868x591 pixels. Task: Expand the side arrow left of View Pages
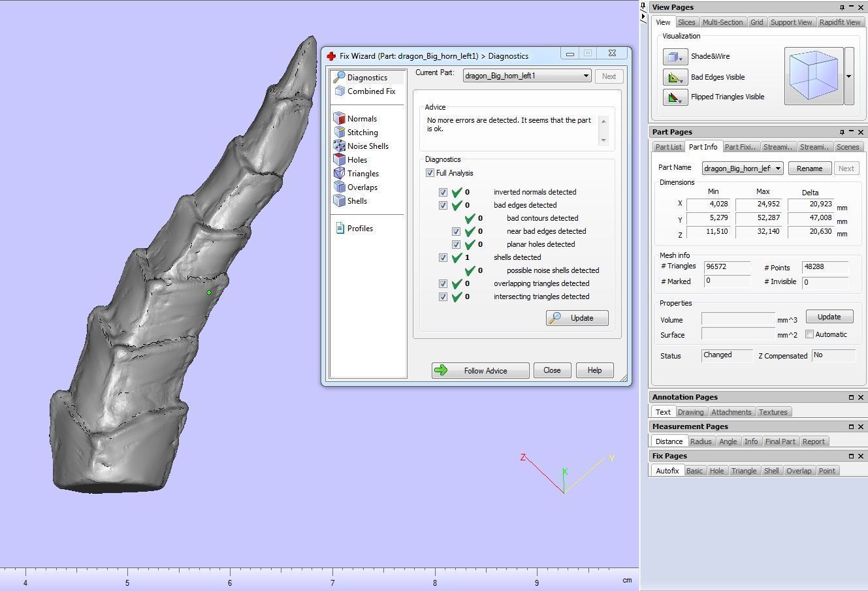click(644, 16)
